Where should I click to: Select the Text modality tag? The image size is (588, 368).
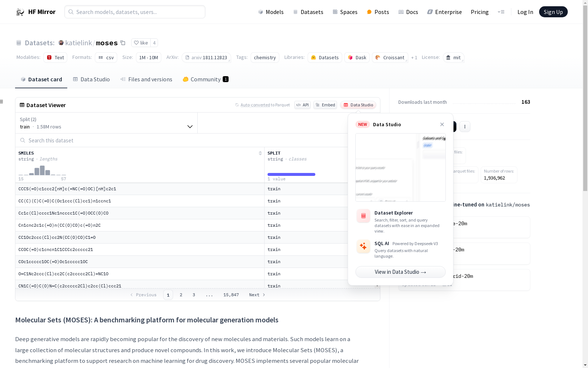pyautogui.click(x=55, y=57)
